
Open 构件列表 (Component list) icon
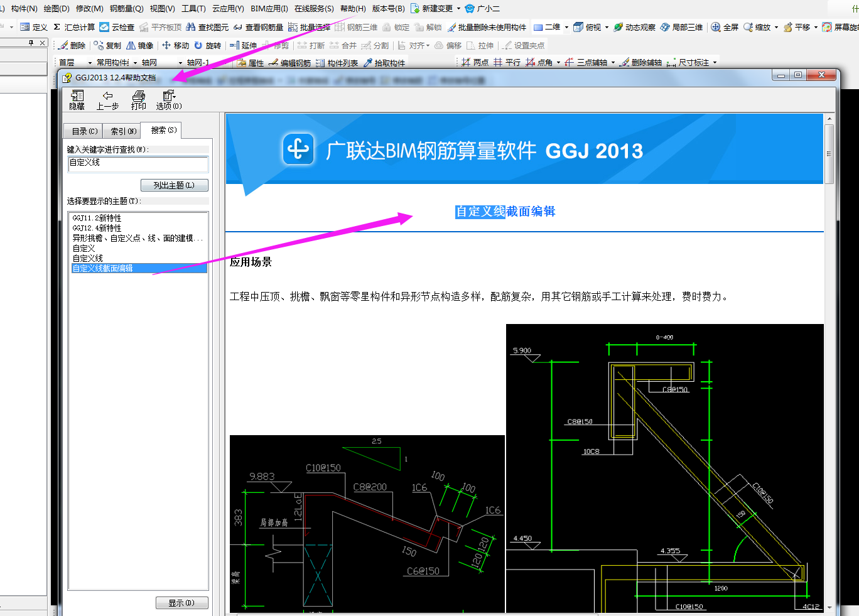(x=320, y=63)
